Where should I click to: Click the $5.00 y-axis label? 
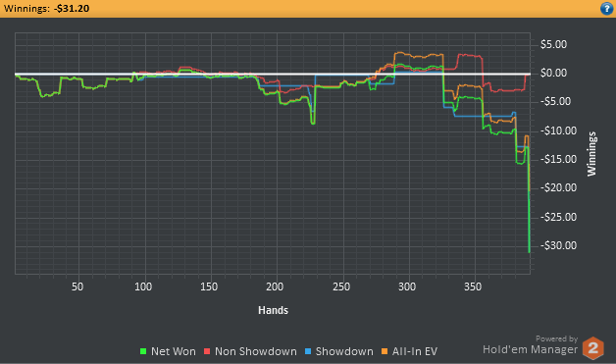553,44
